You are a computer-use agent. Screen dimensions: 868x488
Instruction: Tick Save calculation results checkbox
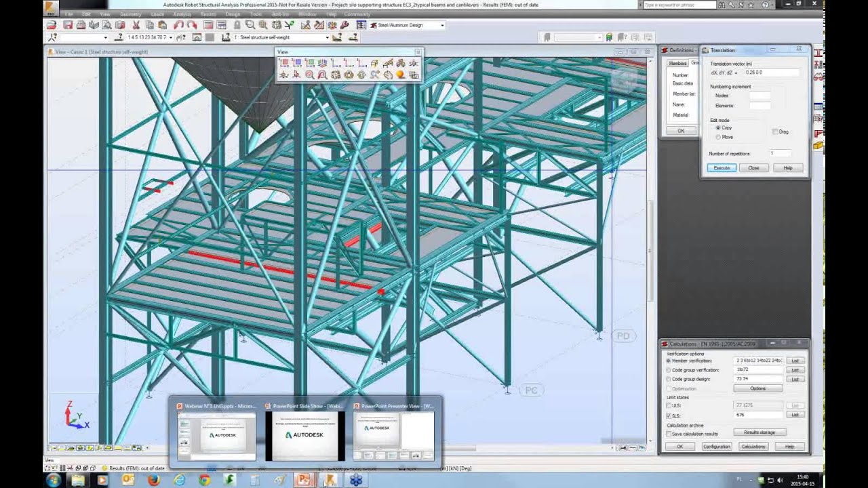[x=669, y=434]
